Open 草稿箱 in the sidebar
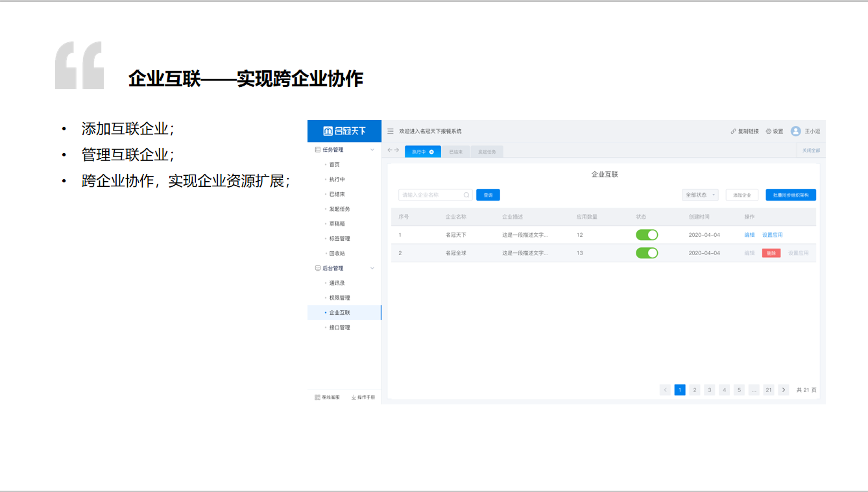Viewport: 868px width, 492px height. pos(337,224)
